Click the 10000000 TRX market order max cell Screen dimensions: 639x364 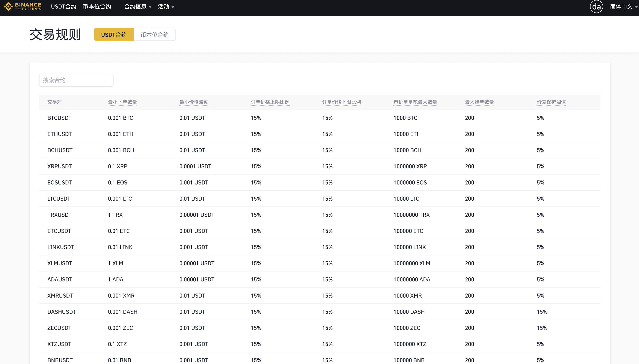click(x=412, y=215)
